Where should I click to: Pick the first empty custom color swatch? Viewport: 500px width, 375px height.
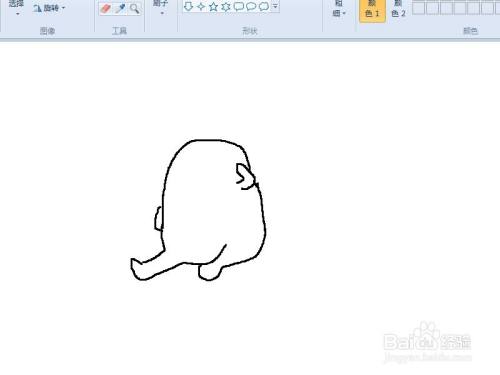[x=419, y=8]
